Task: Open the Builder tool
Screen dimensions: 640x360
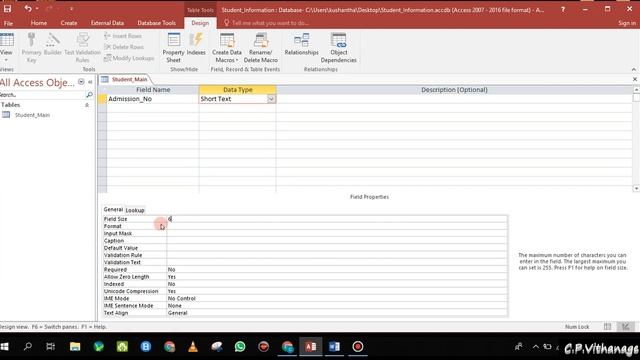Action: [x=53, y=44]
